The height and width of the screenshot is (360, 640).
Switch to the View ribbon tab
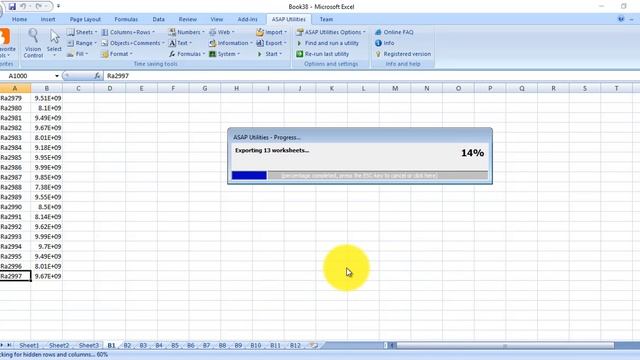[x=217, y=19]
